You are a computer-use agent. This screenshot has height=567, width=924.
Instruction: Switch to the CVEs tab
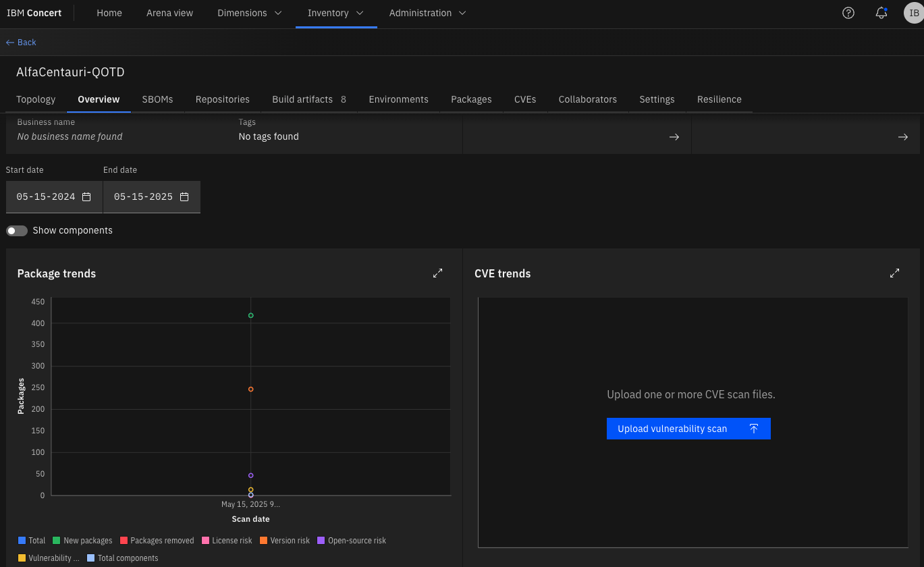tap(525, 99)
